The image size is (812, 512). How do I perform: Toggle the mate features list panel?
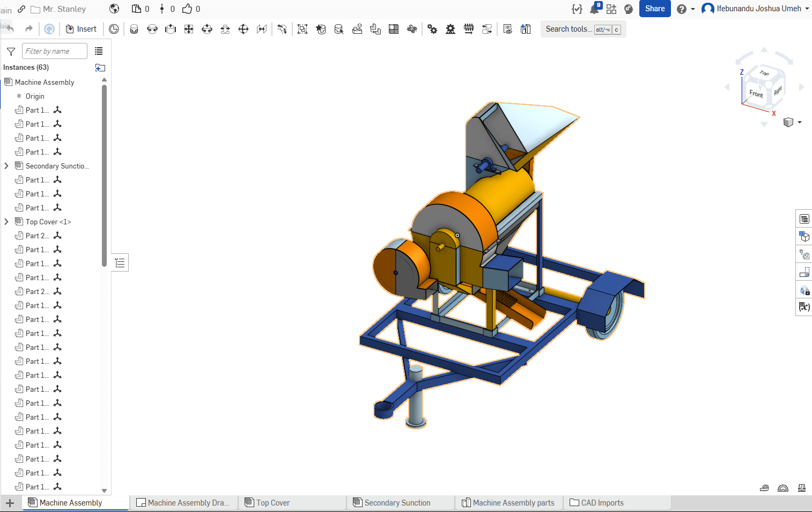tap(120, 262)
